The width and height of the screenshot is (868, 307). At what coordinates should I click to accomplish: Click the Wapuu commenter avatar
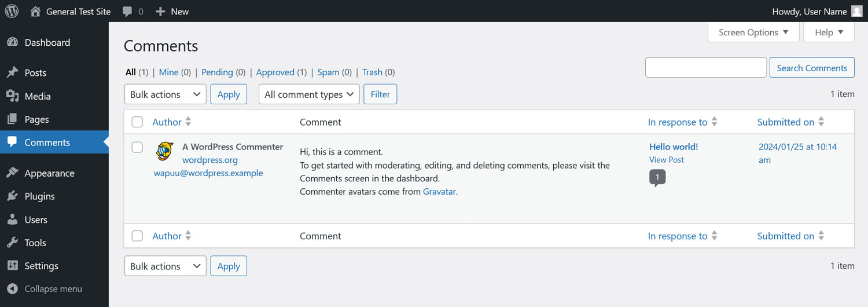tap(165, 151)
